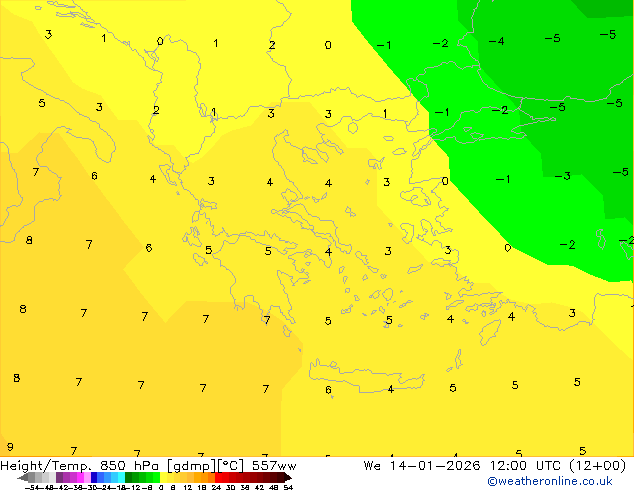Click the dark maroon right arrow legend end
634x490 pixels.
point(287,477)
